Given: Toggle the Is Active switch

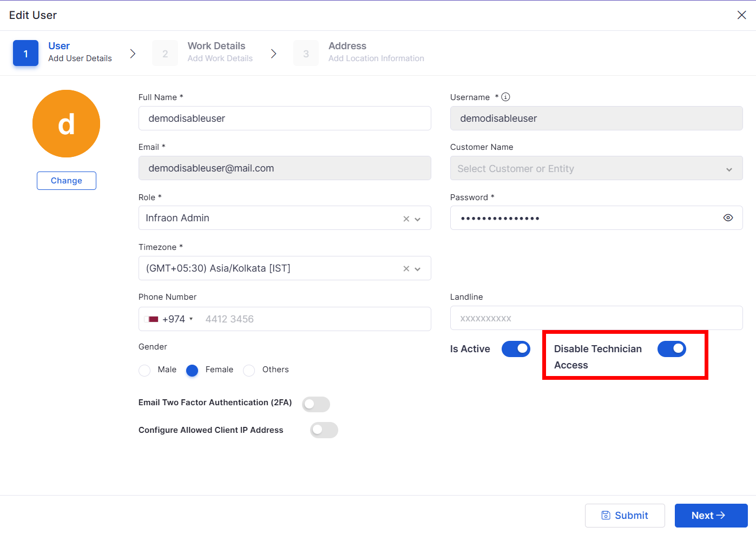Looking at the screenshot, I should [516, 349].
